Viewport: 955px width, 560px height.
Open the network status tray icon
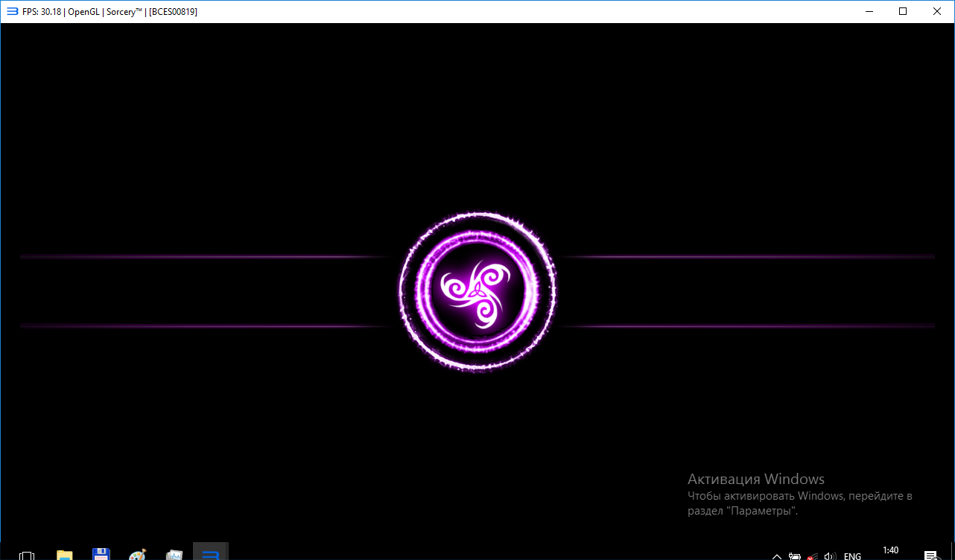click(812, 556)
